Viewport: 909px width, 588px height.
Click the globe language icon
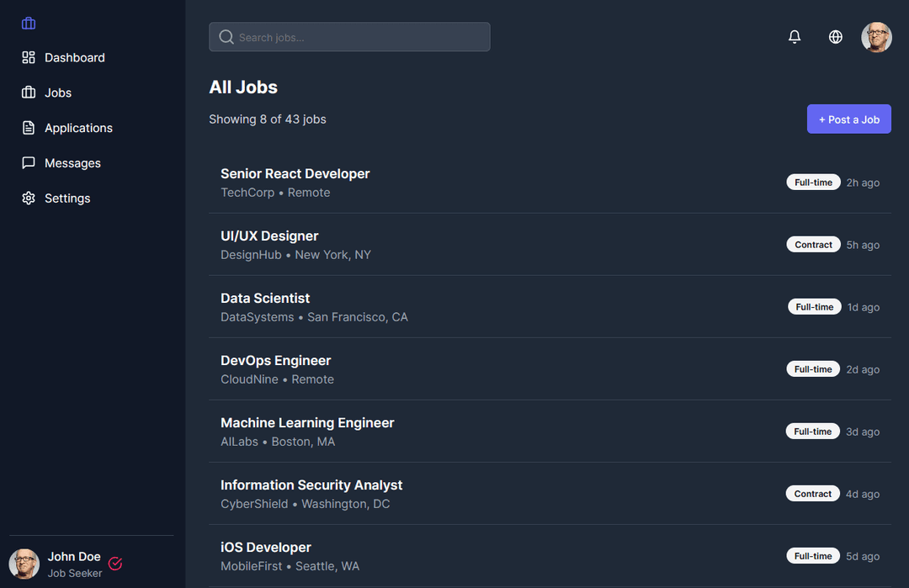tap(835, 36)
